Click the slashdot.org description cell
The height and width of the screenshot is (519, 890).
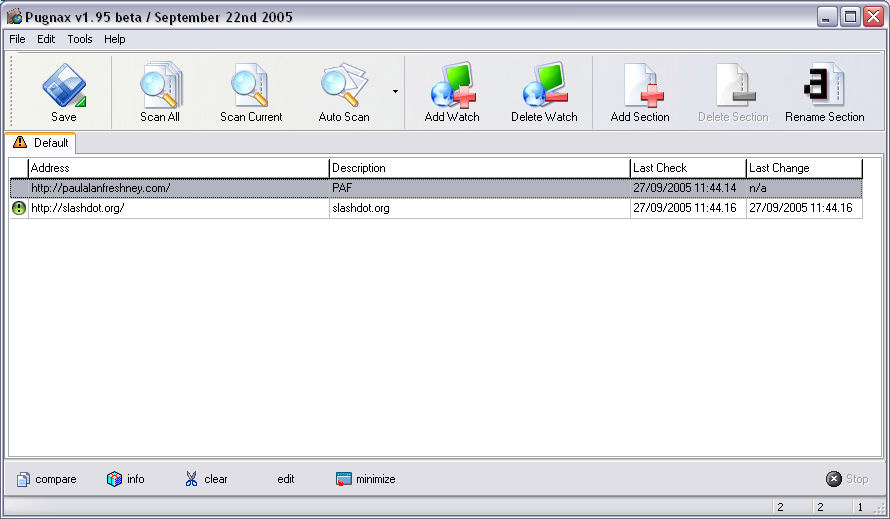click(480, 208)
